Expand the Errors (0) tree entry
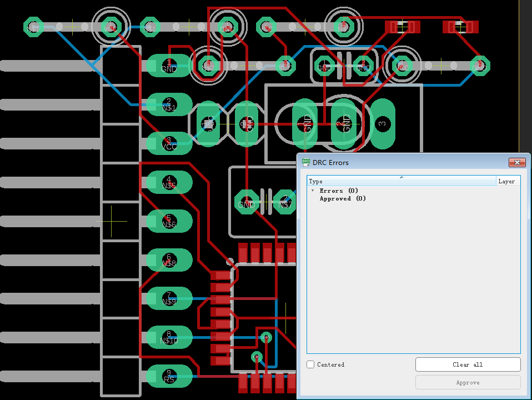This screenshot has width=532, height=400. pos(313,191)
